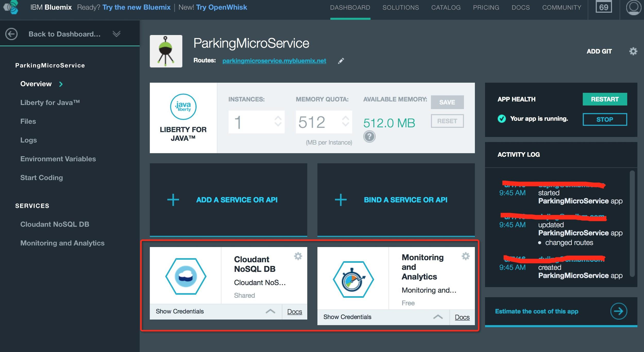
Task: Click the Overview chevron arrow
Action: [x=61, y=84]
